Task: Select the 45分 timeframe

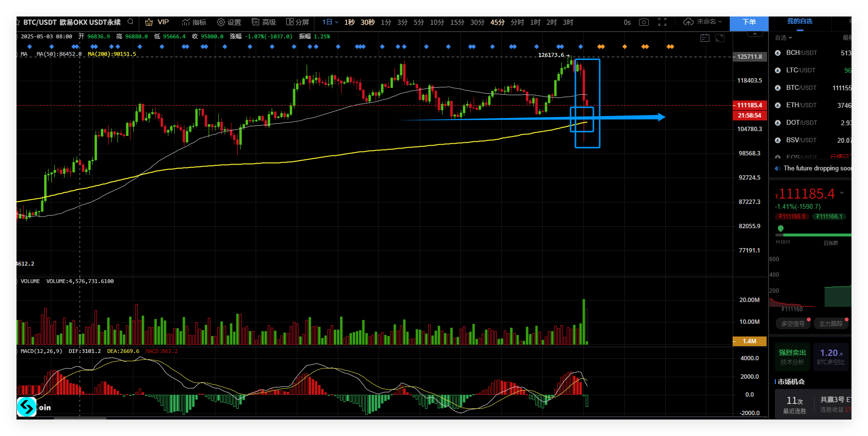Action: [x=497, y=22]
